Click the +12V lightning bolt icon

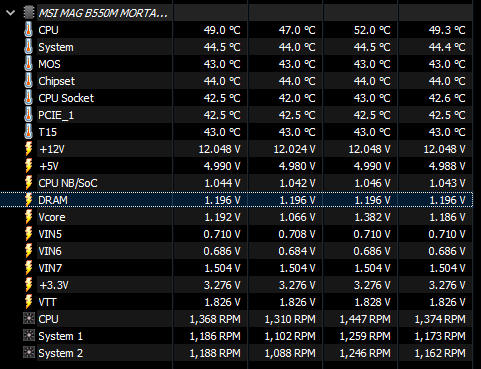(x=29, y=149)
